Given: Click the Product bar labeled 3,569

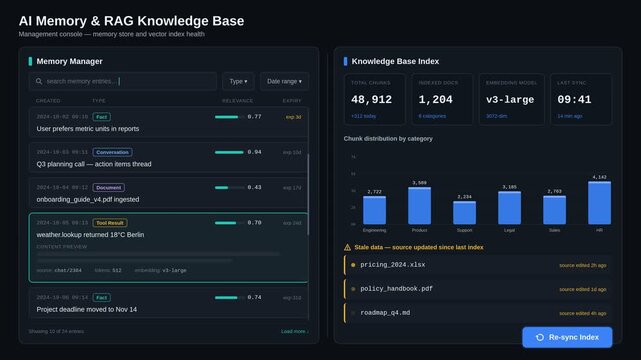Looking at the screenshot, I should 419,206.
